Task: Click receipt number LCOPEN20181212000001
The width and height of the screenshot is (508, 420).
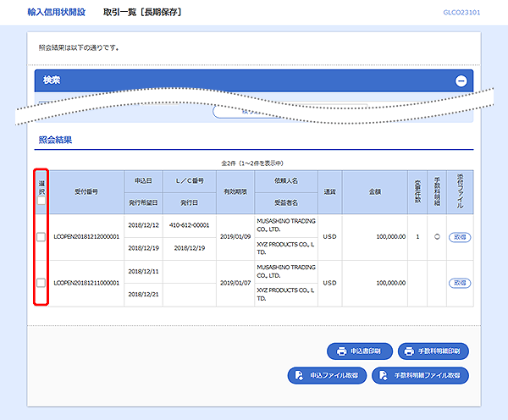Action: [x=86, y=237]
